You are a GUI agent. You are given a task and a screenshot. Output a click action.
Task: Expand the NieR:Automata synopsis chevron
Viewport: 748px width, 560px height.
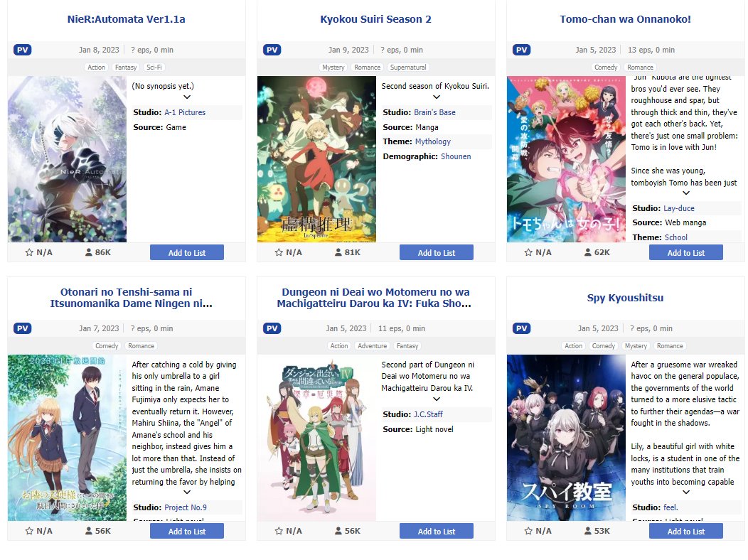(x=187, y=97)
